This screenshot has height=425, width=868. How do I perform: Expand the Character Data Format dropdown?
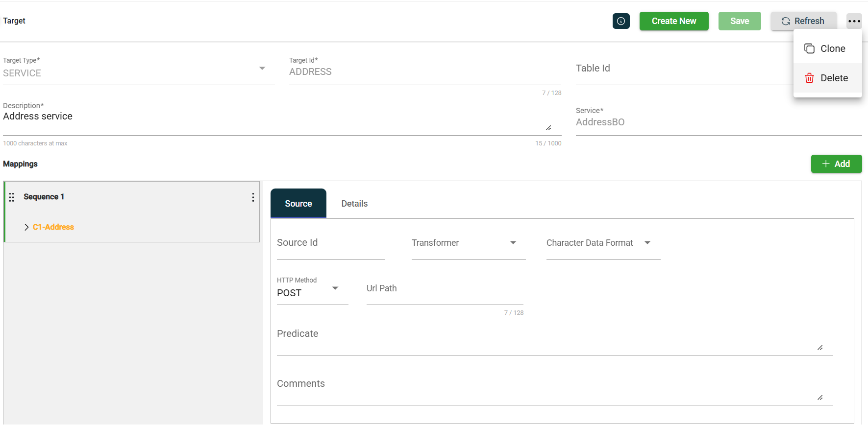[647, 243]
